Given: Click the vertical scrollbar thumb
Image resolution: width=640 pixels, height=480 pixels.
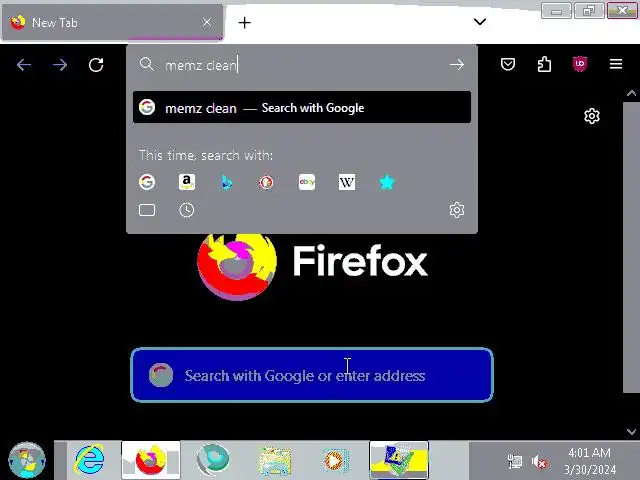Looking at the screenshot, I should click(631, 247).
